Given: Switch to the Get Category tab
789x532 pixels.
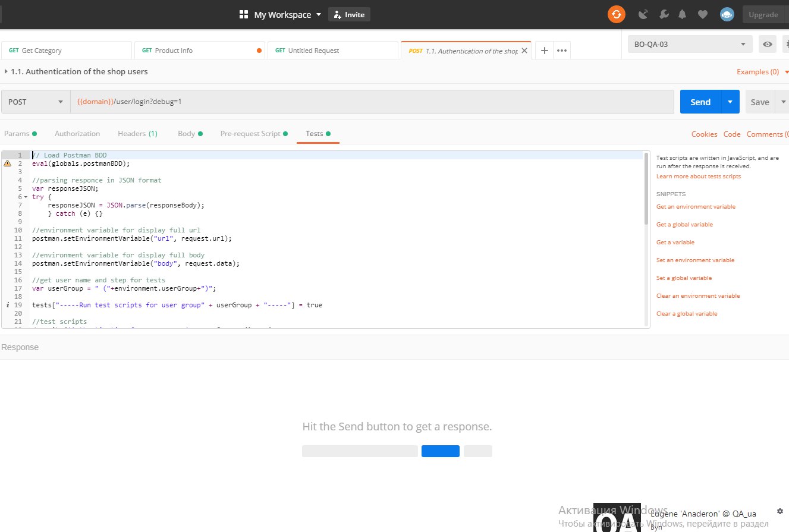Looking at the screenshot, I should [x=67, y=51].
